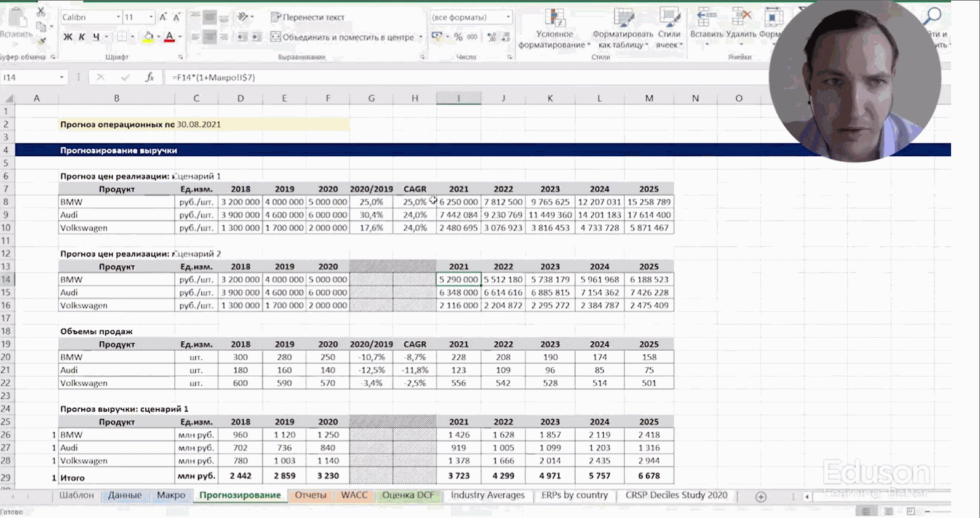Switch to the Шаблон sheet tab
This screenshot has width=980, height=518.
tap(76, 495)
